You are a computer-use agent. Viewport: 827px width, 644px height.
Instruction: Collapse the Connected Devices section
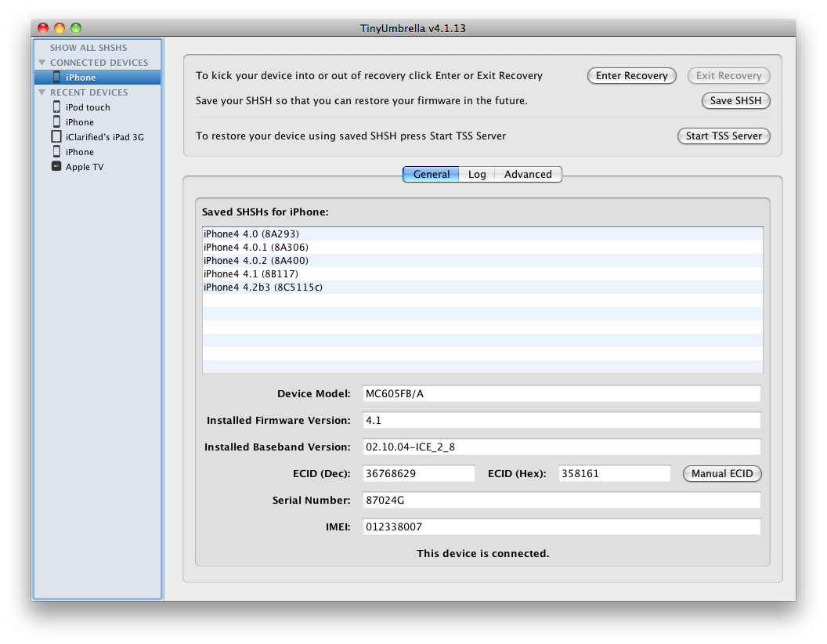(x=42, y=63)
